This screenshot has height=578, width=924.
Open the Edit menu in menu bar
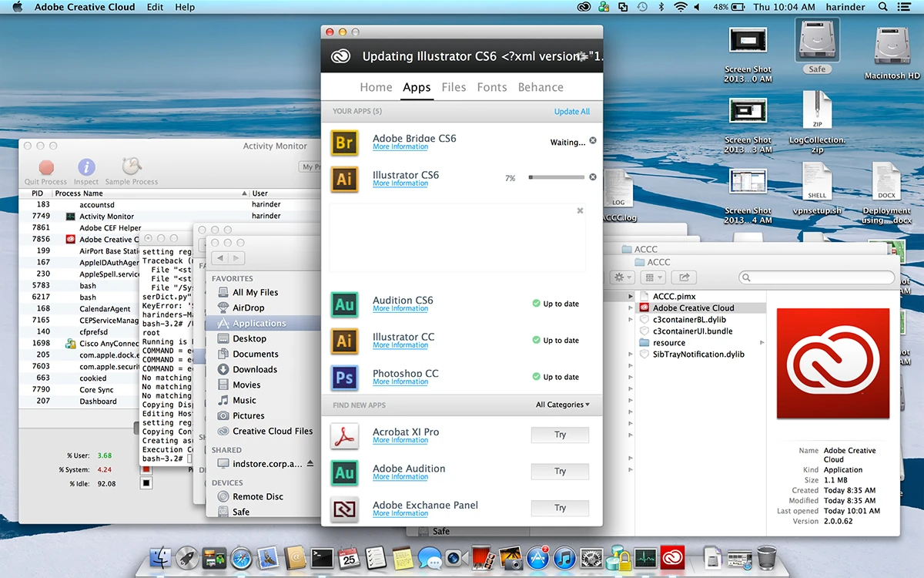point(155,7)
